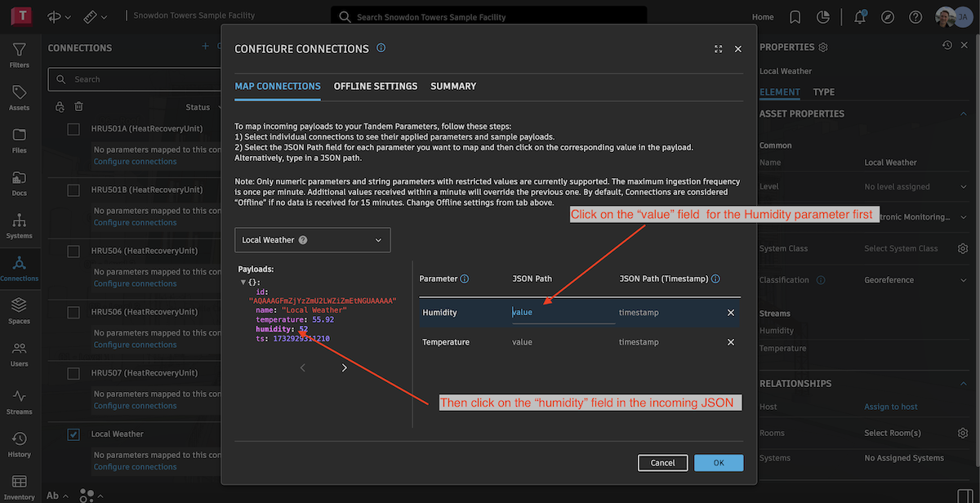Viewport: 980px width, 503px height.
Task: Open the Filters panel in sidebar
Action: (x=19, y=55)
